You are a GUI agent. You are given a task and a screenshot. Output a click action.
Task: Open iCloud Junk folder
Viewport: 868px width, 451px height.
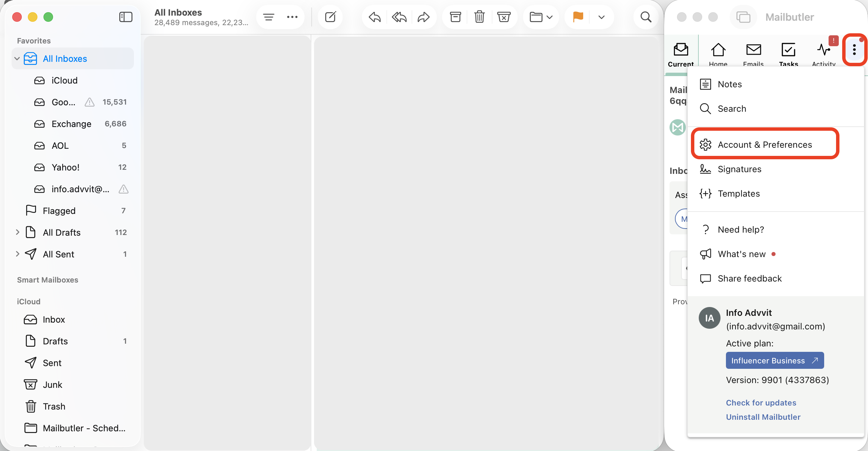pyautogui.click(x=73, y=384)
